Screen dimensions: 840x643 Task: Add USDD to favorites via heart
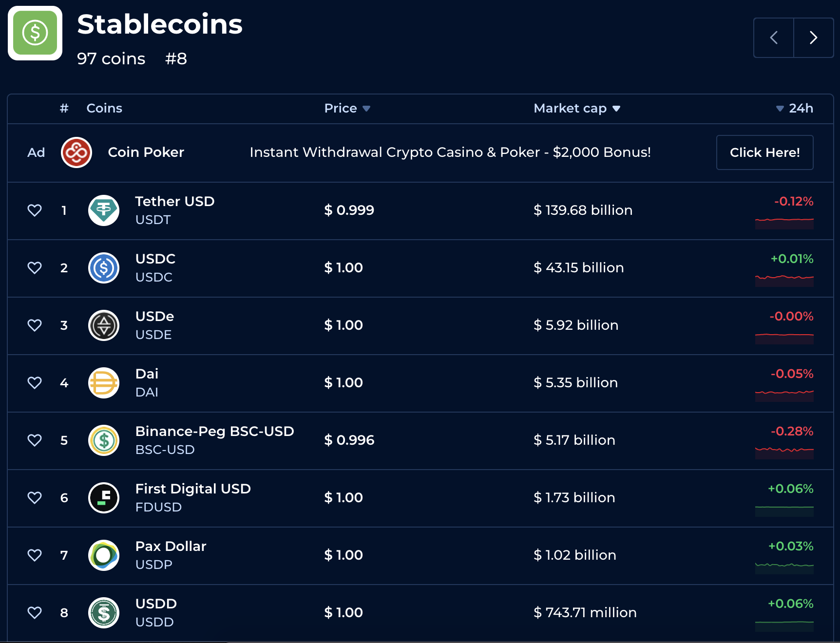pyautogui.click(x=35, y=613)
